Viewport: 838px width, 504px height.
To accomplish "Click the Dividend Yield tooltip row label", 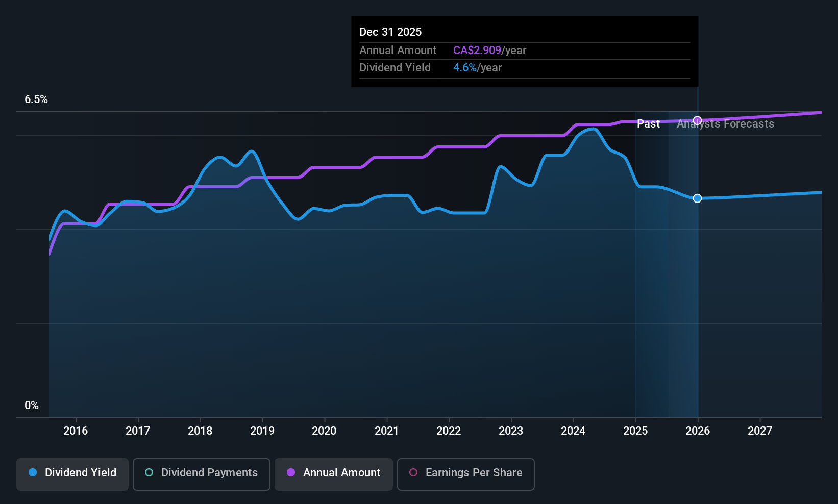I will point(395,68).
